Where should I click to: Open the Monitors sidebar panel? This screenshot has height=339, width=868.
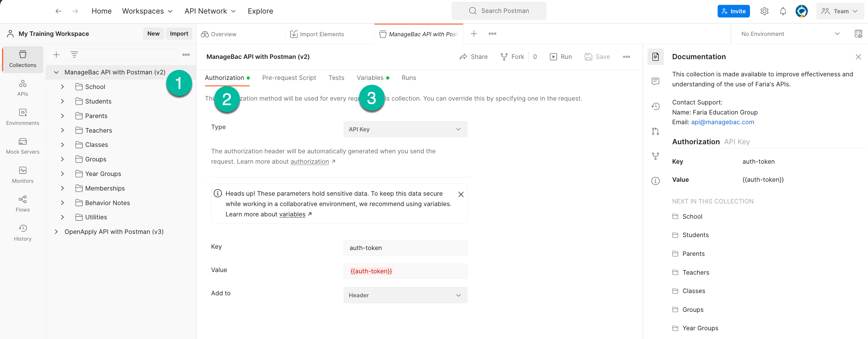(x=23, y=175)
